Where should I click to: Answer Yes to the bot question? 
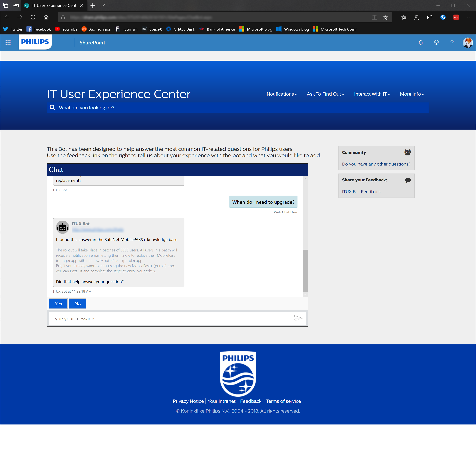[58, 304]
